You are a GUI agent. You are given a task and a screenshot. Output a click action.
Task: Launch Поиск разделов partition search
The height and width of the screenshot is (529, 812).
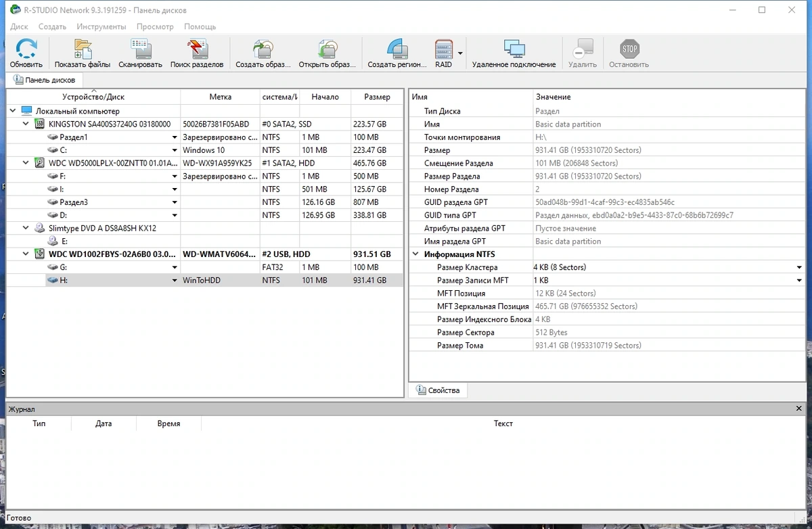[x=197, y=49]
